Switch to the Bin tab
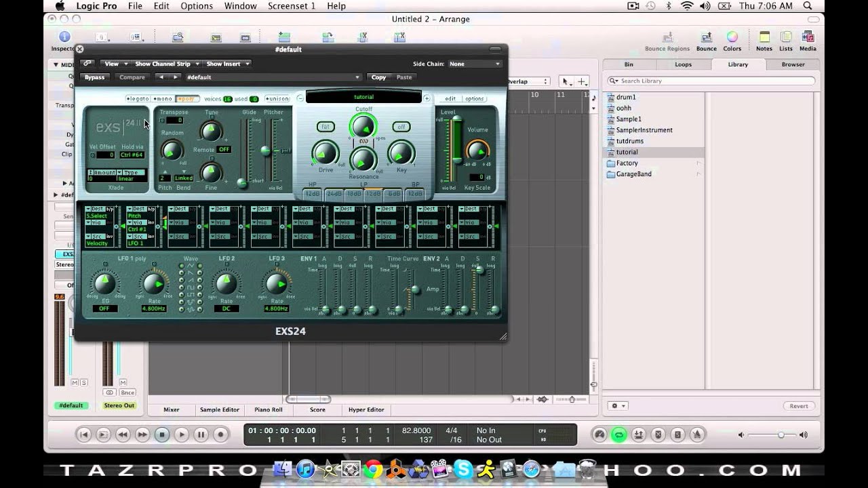The image size is (868, 488). tap(629, 64)
